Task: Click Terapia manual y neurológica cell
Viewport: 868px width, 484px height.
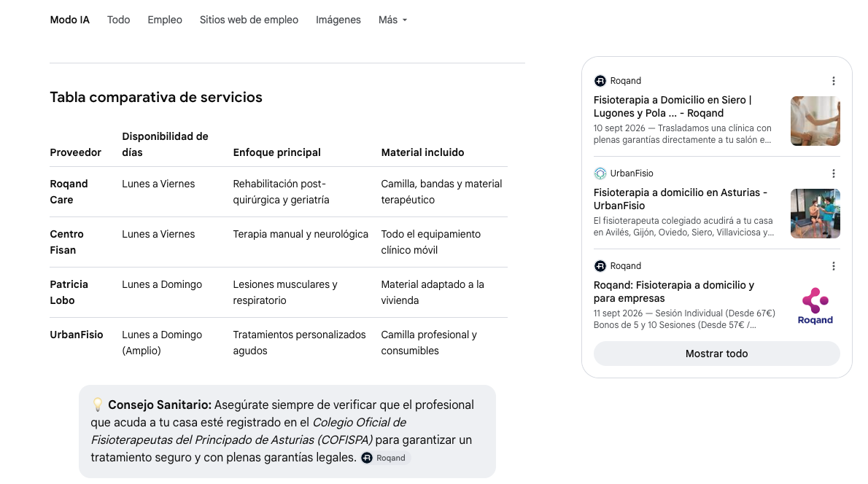Action: [301, 234]
